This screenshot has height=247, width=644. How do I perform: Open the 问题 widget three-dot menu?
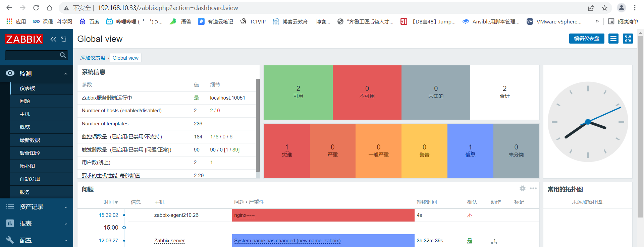[x=533, y=188]
